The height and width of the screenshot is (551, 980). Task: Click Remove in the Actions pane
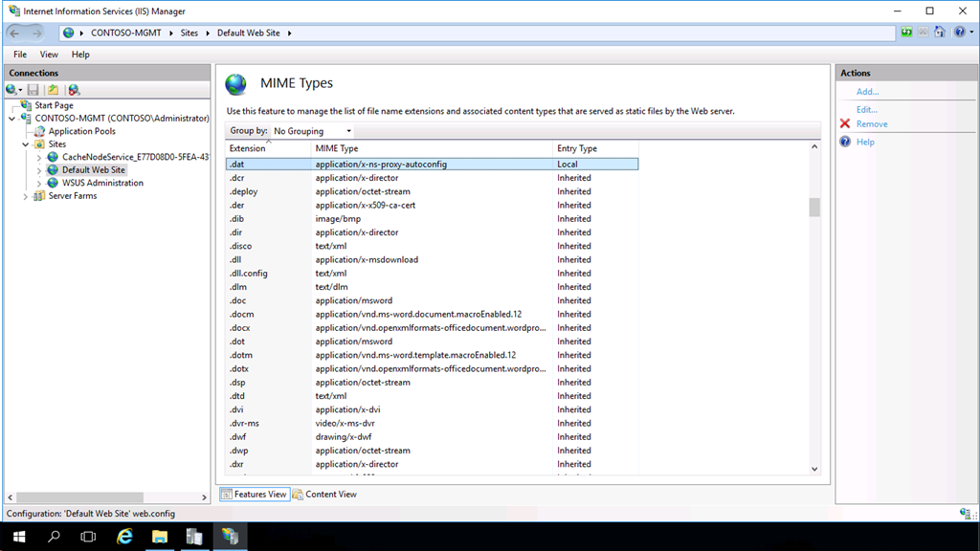coord(871,124)
